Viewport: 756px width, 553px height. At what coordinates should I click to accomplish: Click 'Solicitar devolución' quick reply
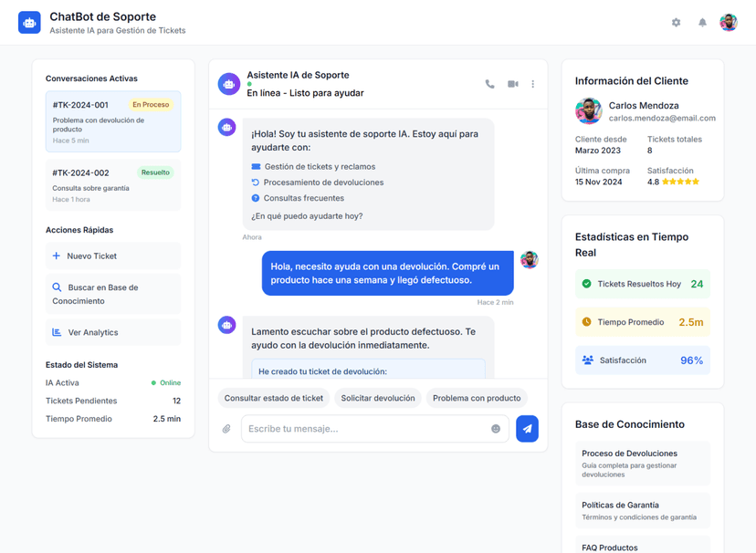[378, 399]
